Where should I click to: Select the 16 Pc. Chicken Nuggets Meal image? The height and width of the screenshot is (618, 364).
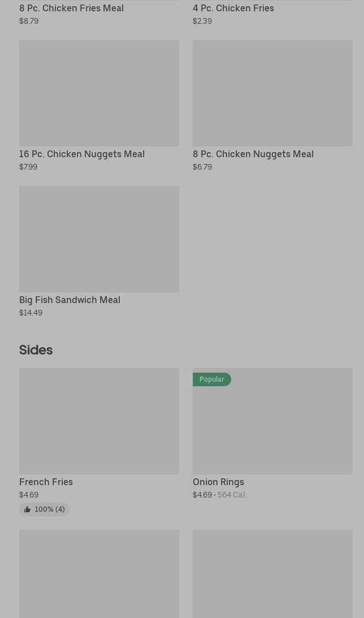pos(99,93)
